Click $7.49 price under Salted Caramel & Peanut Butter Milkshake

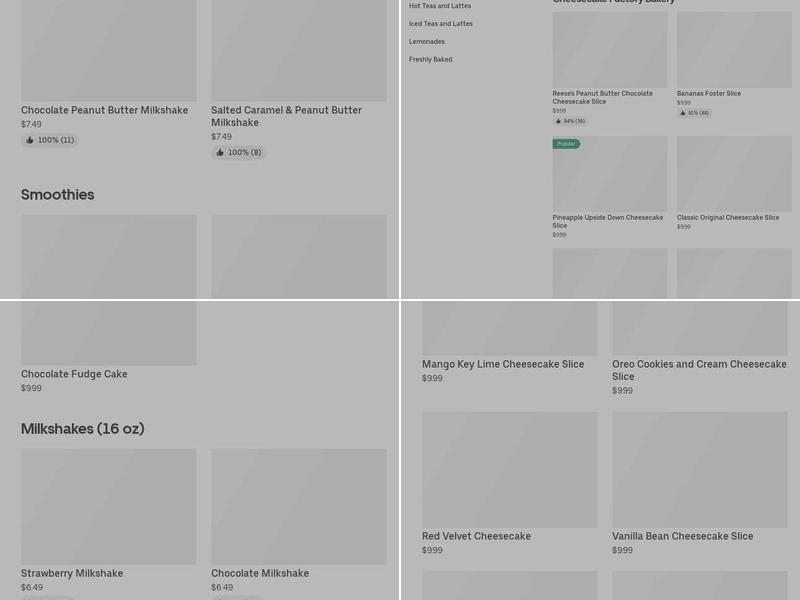(x=221, y=136)
